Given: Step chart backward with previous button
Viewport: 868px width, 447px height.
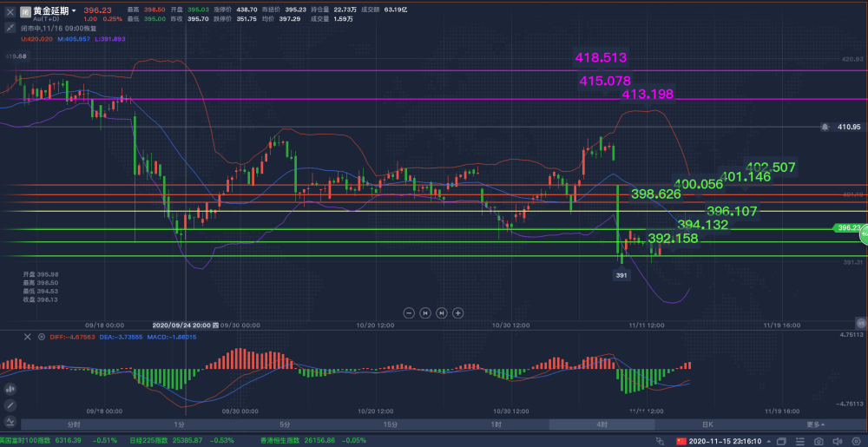Looking at the screenshot, I should (x=425, y=312).
